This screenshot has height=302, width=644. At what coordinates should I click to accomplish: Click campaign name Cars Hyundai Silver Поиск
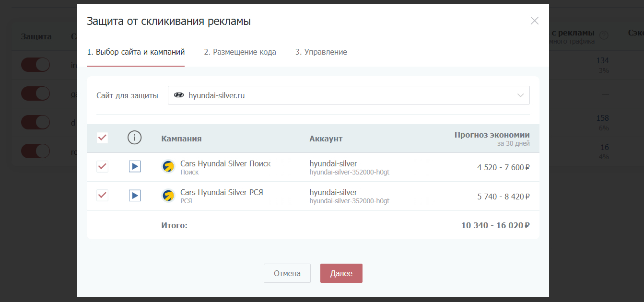225,163
